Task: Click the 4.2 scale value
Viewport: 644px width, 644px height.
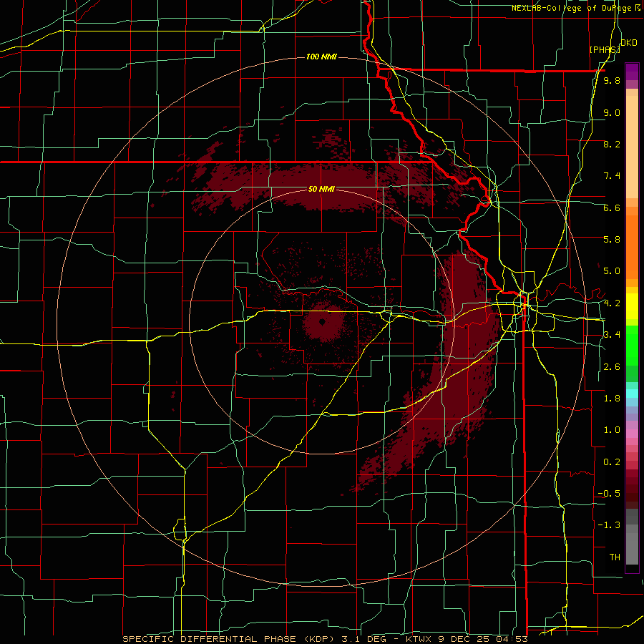Action: point(612,303)
